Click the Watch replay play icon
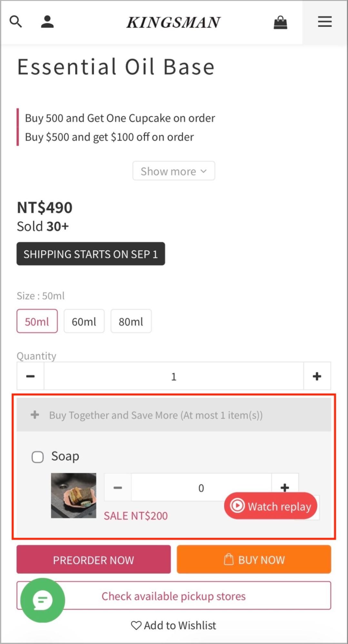The height and width of the screenshot is (644, 348). 237,506
